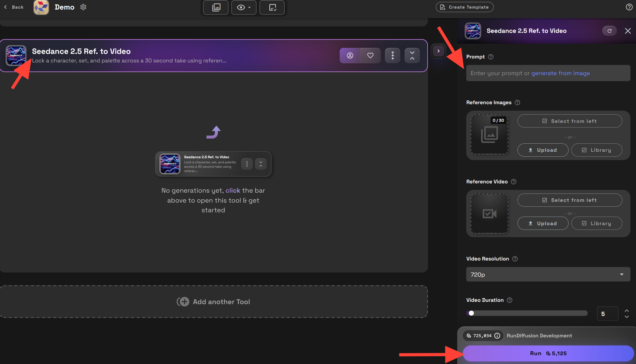Collapse the side panel with the chevron arrow
Screen dimensions: 636x364
(438, 51)
